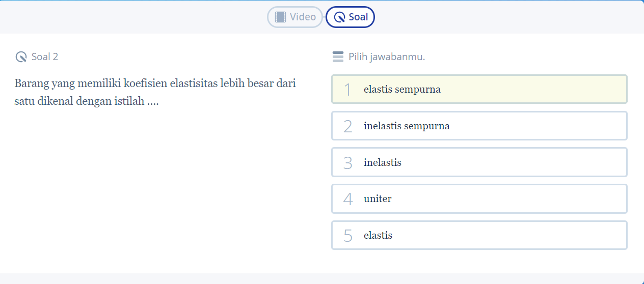Click the number 3 on the third answer
The width and height of the screenshot is (644, 284).
coord(348,163)
